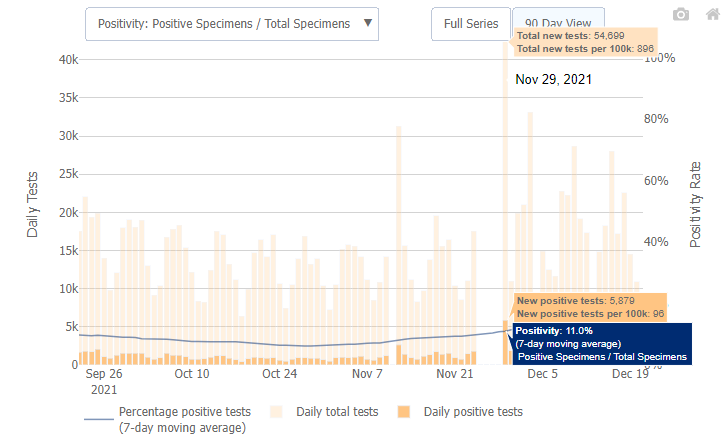
Task: Click the Nov 29, 2021 hover date label
Action: 559,79
